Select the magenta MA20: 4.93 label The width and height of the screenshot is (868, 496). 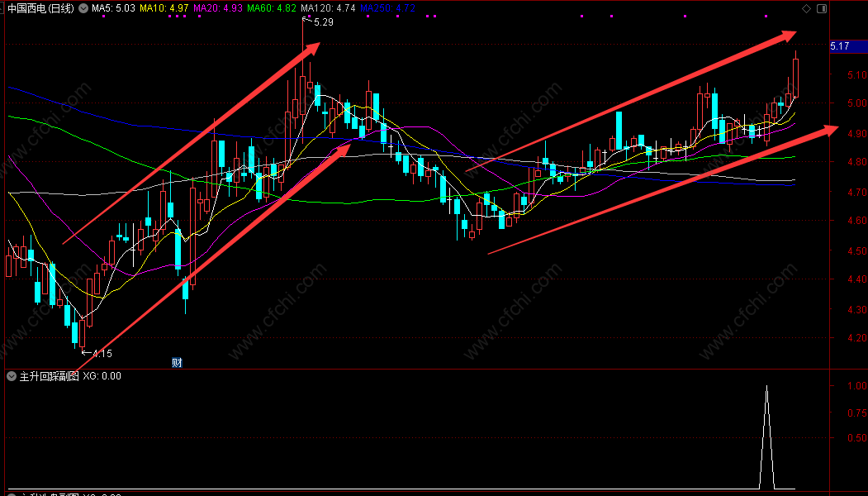tap(217, 8)
